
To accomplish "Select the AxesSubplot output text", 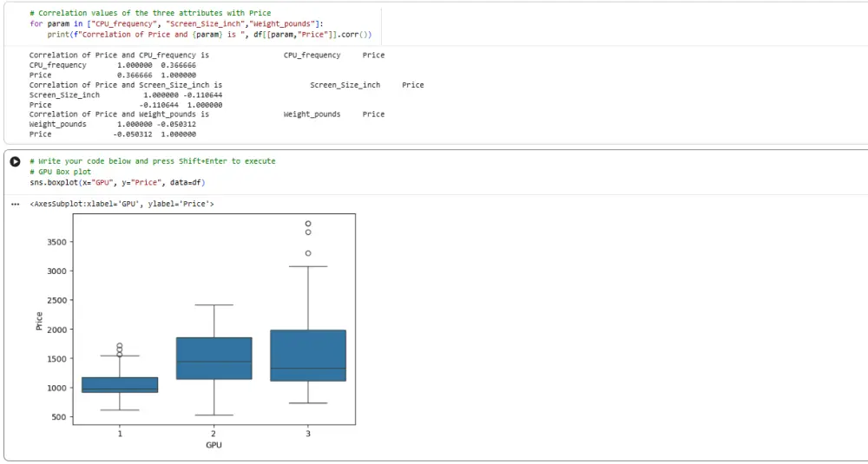I will [122, 204].
